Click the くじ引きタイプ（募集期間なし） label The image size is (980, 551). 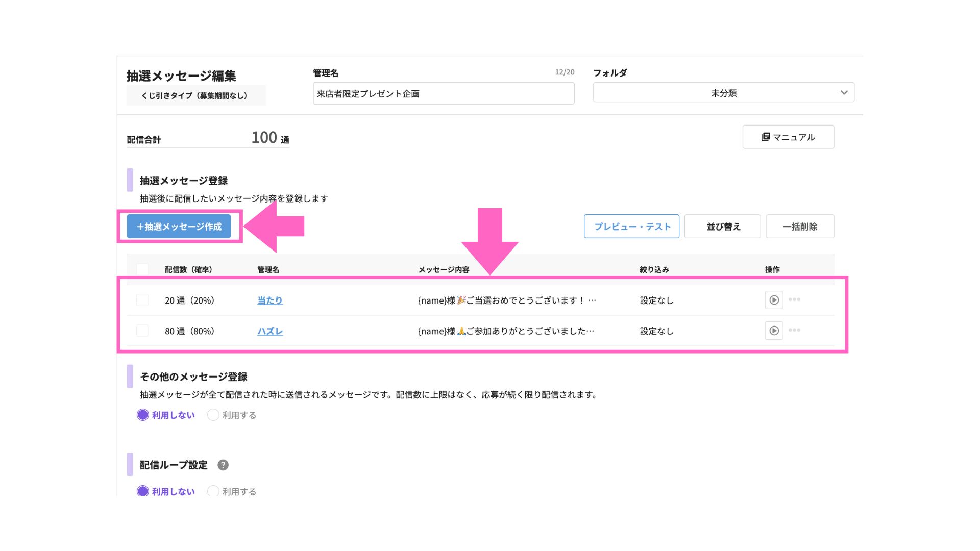[x=196, y=95]
